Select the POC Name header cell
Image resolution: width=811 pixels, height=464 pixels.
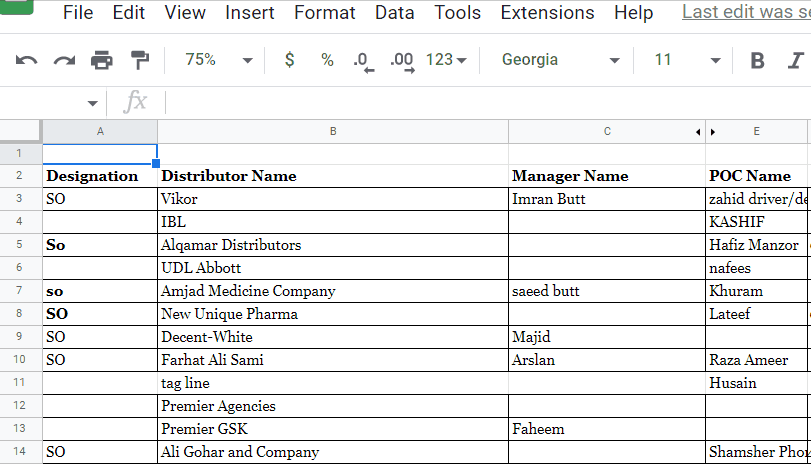756,176
